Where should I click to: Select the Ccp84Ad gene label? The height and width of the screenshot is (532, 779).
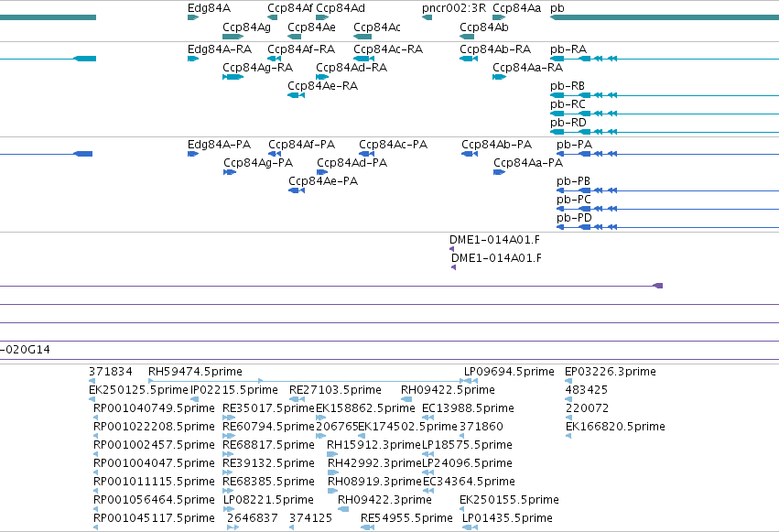tap(341, 8)
